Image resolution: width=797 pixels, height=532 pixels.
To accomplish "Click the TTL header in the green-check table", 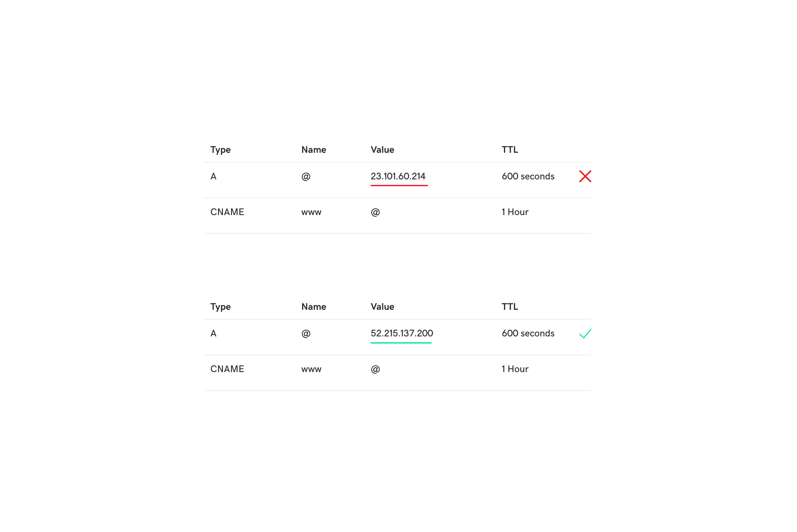I will 509,307.
